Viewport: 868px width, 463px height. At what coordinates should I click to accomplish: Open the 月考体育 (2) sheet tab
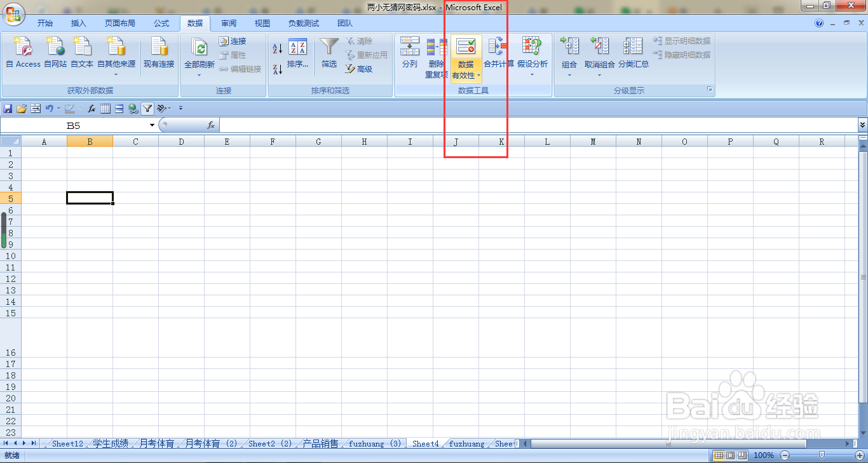coord(211,443)
